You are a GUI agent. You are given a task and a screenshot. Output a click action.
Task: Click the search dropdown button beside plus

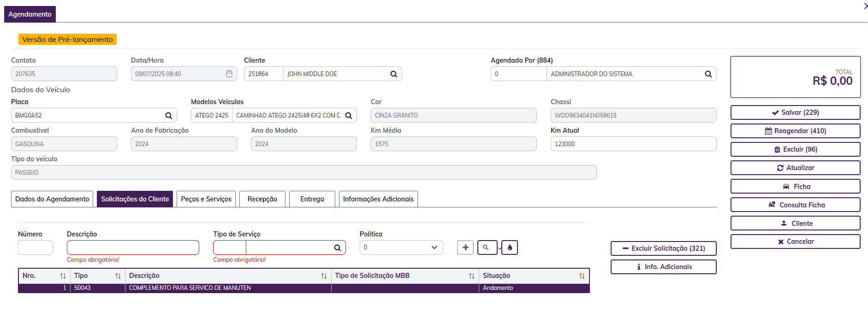pos(488,247)
